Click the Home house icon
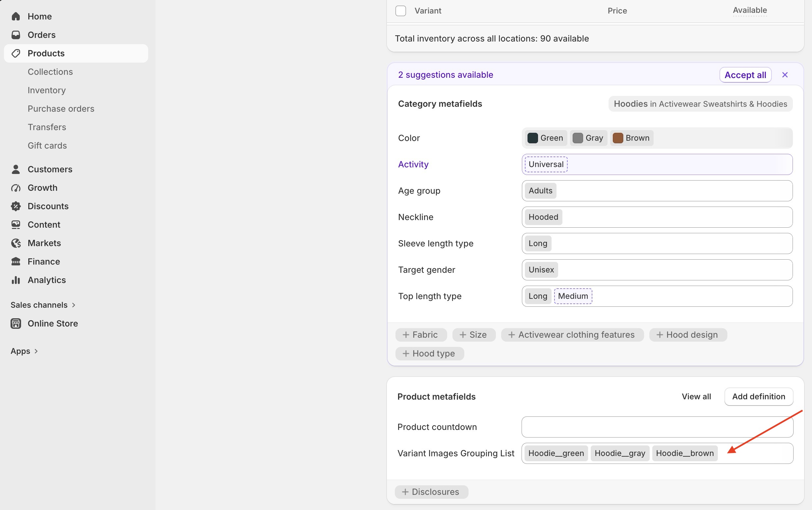This screenshot has height=510, width=812. (16, 16)
